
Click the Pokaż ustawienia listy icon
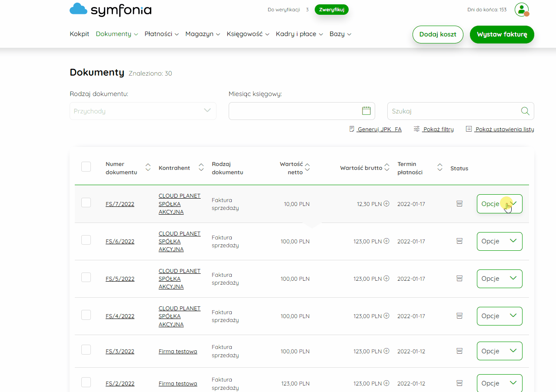click(469, 129)
